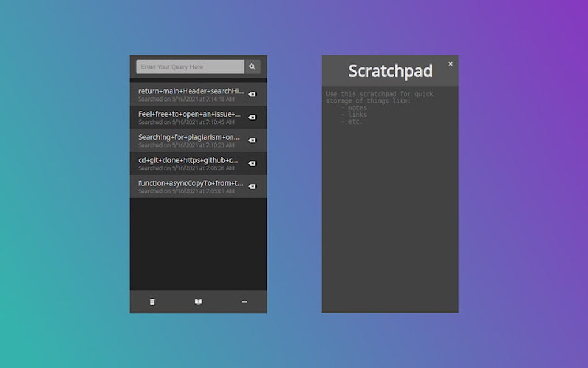
Task: Delete the function+asyncCopyTo history entry
Action: tap(252, 186)
